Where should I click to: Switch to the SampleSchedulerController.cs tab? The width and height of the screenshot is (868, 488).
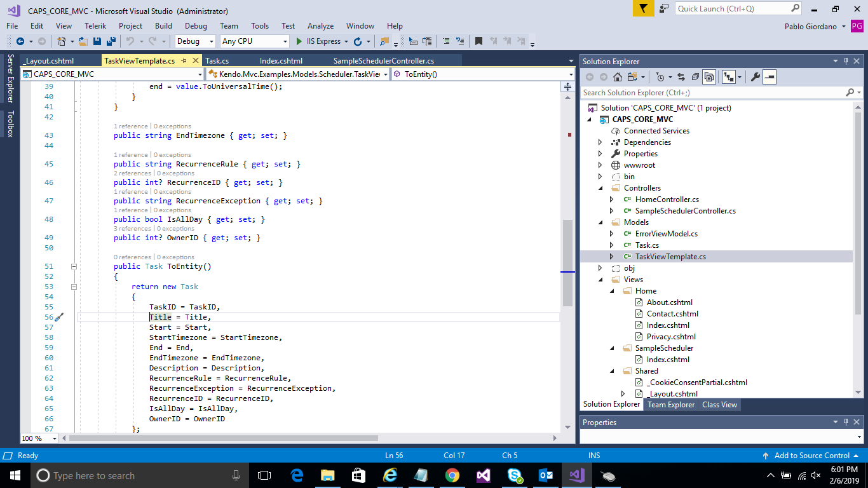[383, 61]
